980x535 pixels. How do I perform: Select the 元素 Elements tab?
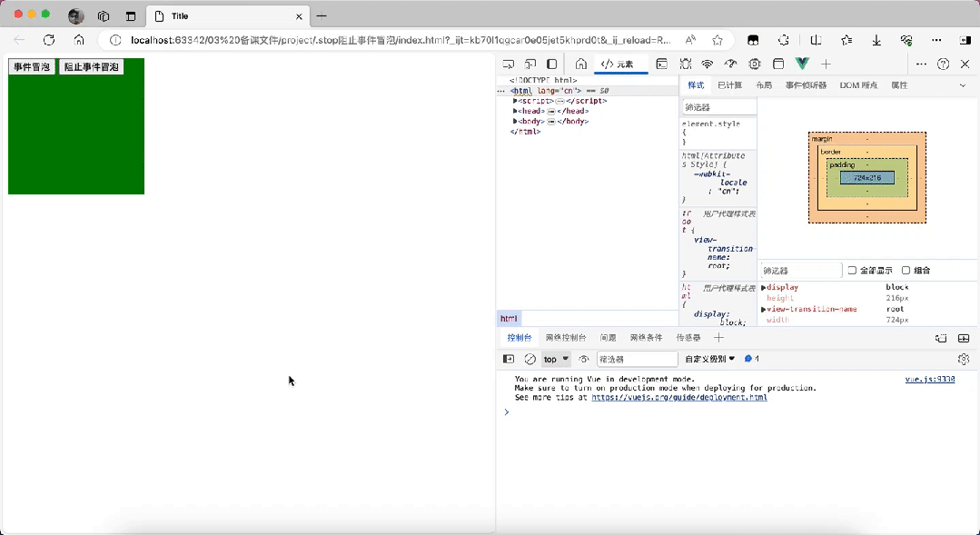pyautogui.click(x=619, y=64)
